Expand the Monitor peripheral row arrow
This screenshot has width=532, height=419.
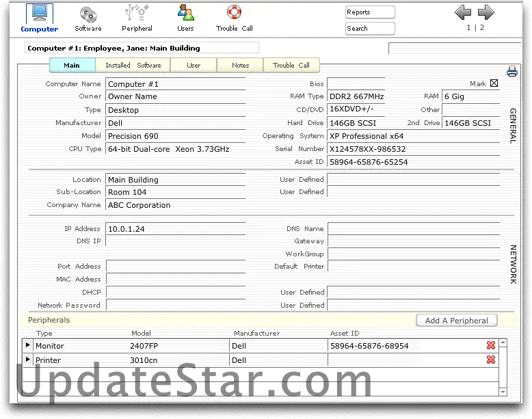(28, 345)
